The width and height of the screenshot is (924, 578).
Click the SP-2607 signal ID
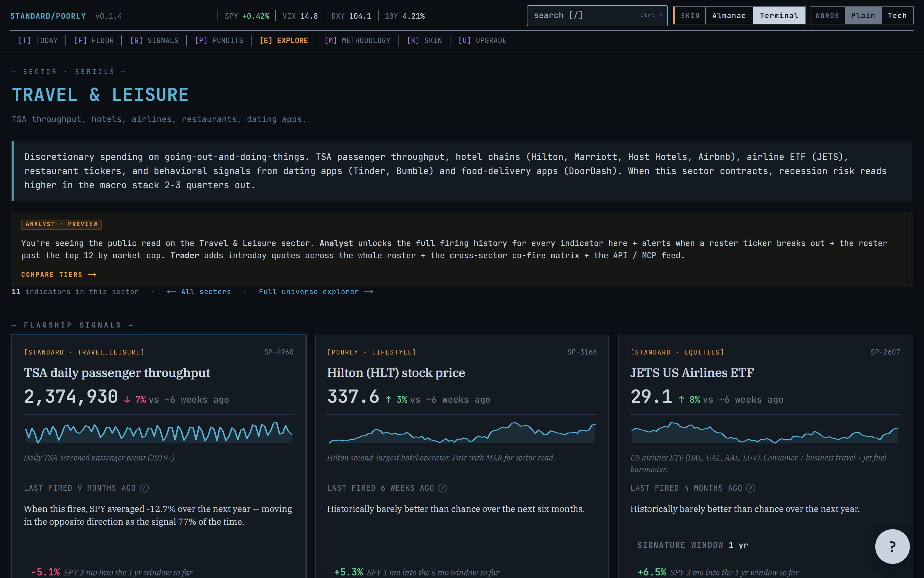point(885,352)
